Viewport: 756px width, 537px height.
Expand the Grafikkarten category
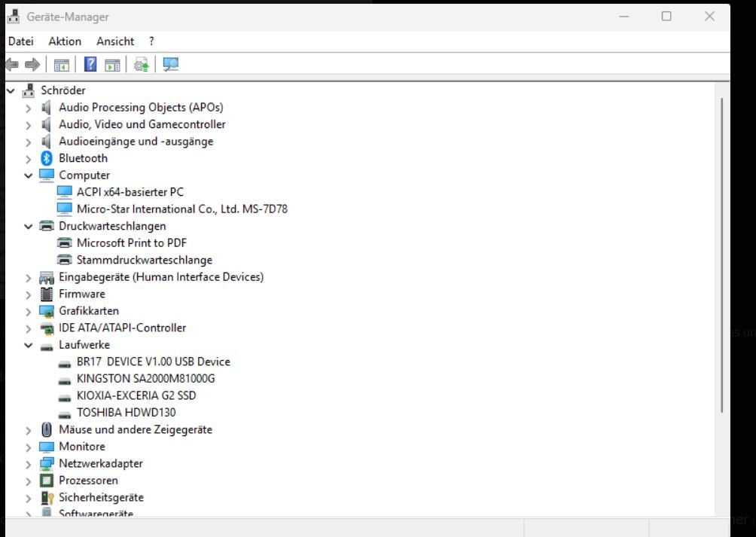pos(29,312)
